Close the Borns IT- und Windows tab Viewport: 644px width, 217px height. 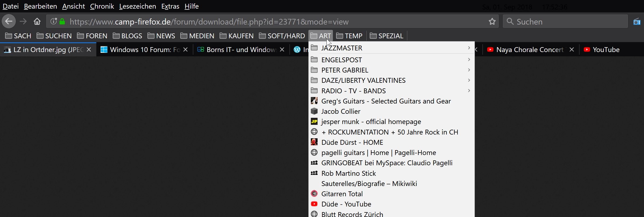coord(282,50)
